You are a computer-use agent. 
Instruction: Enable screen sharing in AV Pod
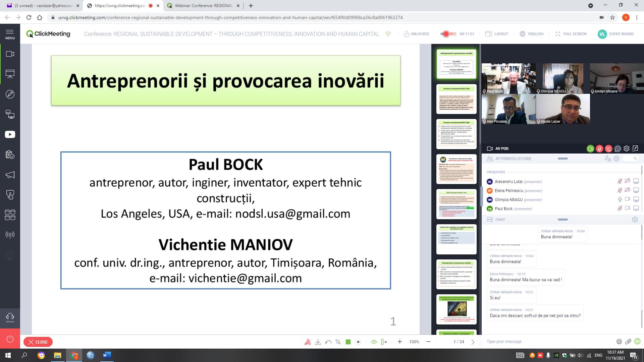coord(608,148)
